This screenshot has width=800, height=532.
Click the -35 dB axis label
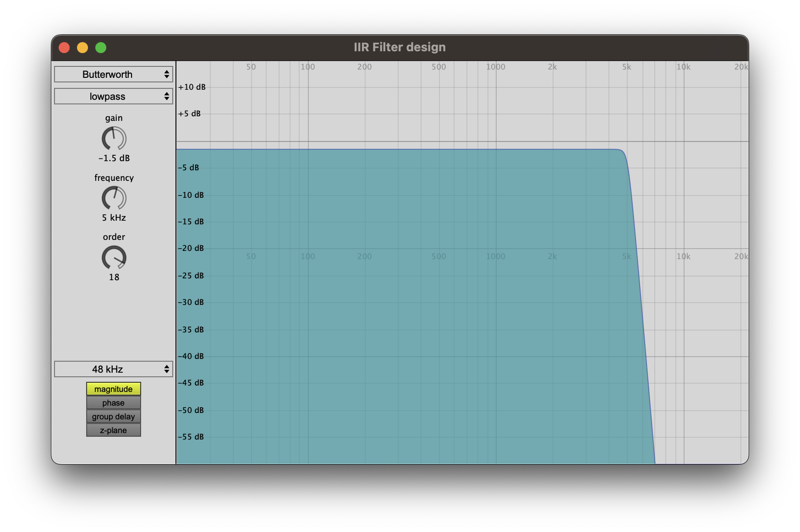click(x=191, y=330)
